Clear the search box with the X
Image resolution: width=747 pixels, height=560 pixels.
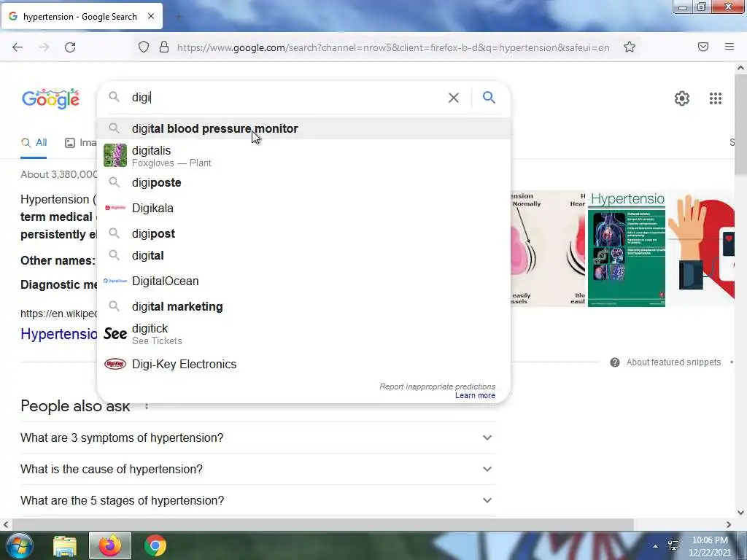[x=454, y=98]
